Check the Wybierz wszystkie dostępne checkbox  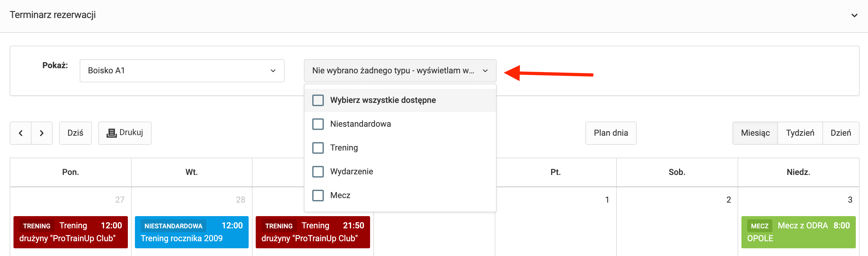(318, 101)
